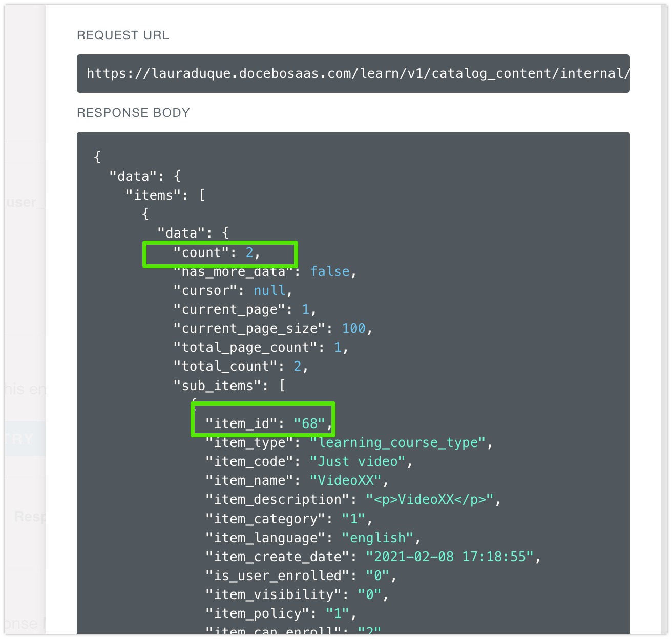The height and width of the screenshot is (639, 672).
Task: Click the request URL text field
Action: click(353, 74)
